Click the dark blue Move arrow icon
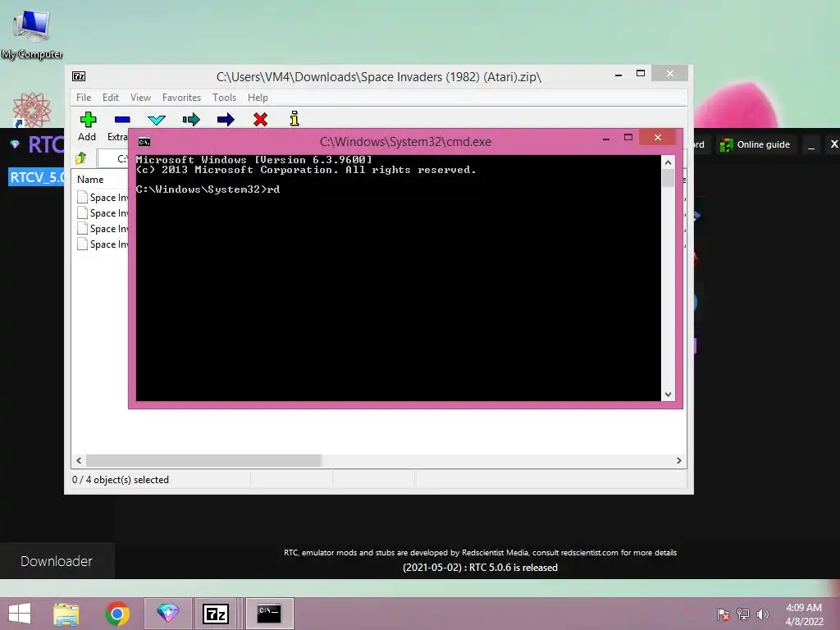 [x=226, y=119]
